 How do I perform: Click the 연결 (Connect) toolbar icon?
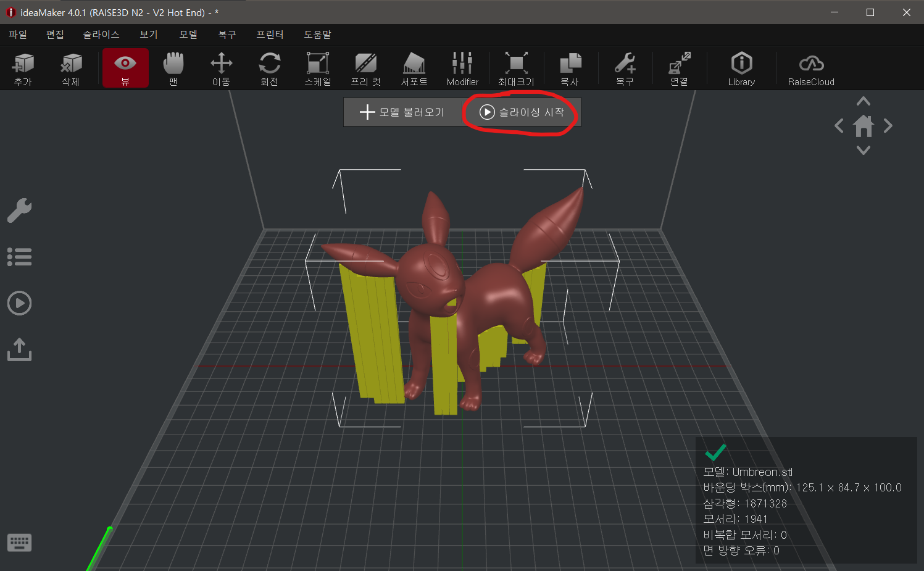click(680, 69)
